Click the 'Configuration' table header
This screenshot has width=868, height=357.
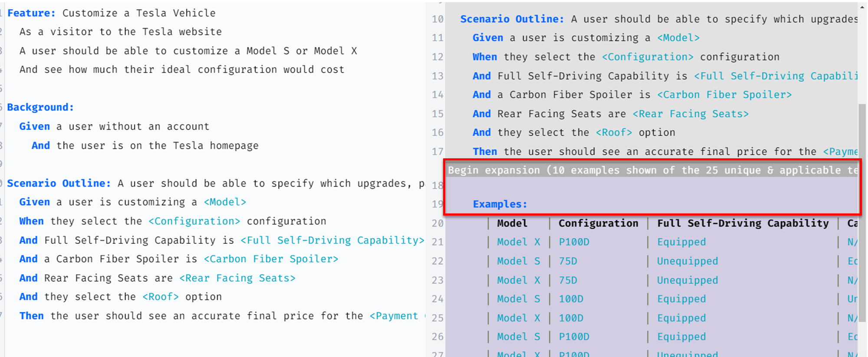click(x=598, y=223)
